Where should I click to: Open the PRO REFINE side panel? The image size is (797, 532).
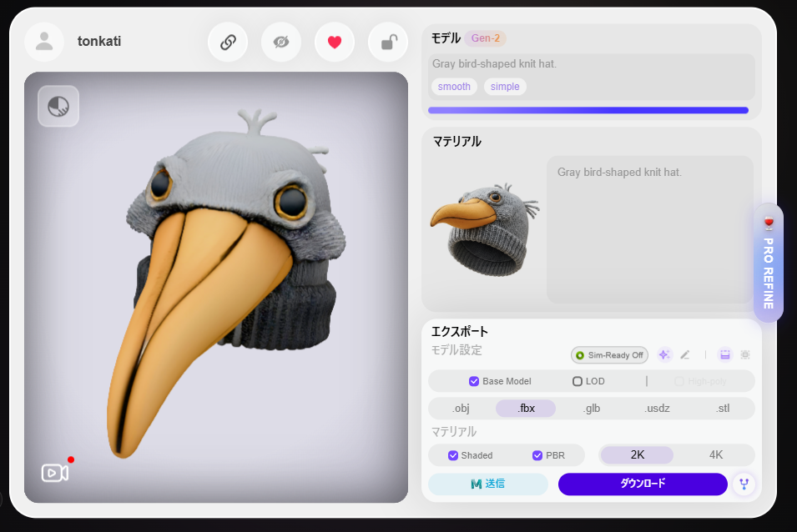coord(768,262)
